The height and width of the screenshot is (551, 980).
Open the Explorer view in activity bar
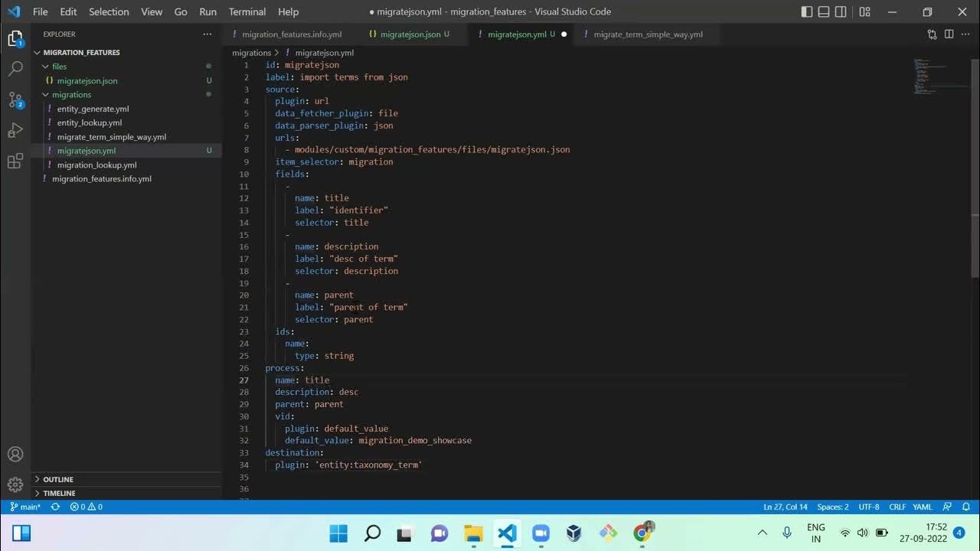(x=15, y=38)
